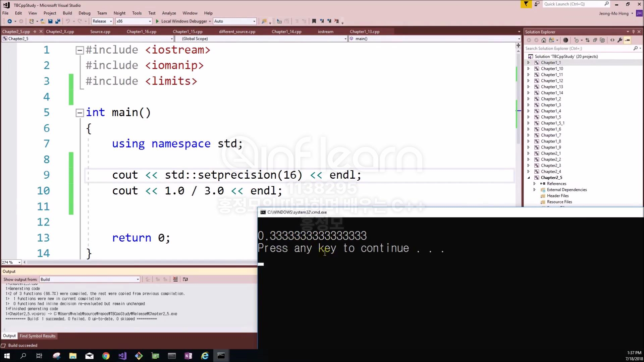
Task: Switch to the Chapter1_16.cpp tab
Action: pos(142,32)
